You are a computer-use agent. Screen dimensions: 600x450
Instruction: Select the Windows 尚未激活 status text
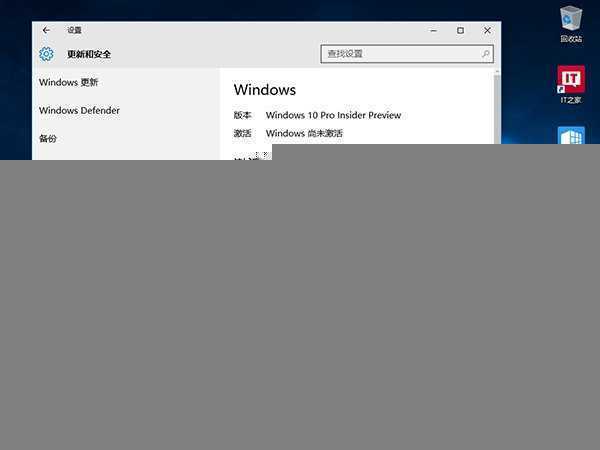pos(304,134)
